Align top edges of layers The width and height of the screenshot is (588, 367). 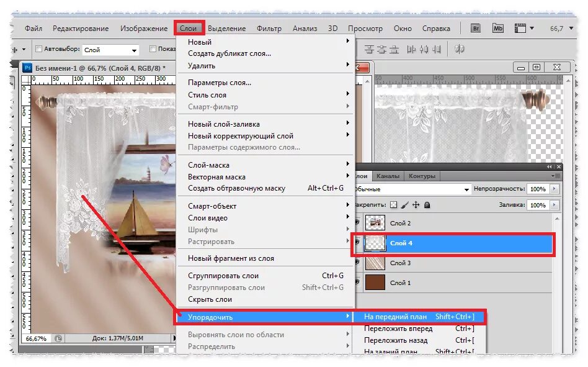pyautogui.click(x=370, y=49)
